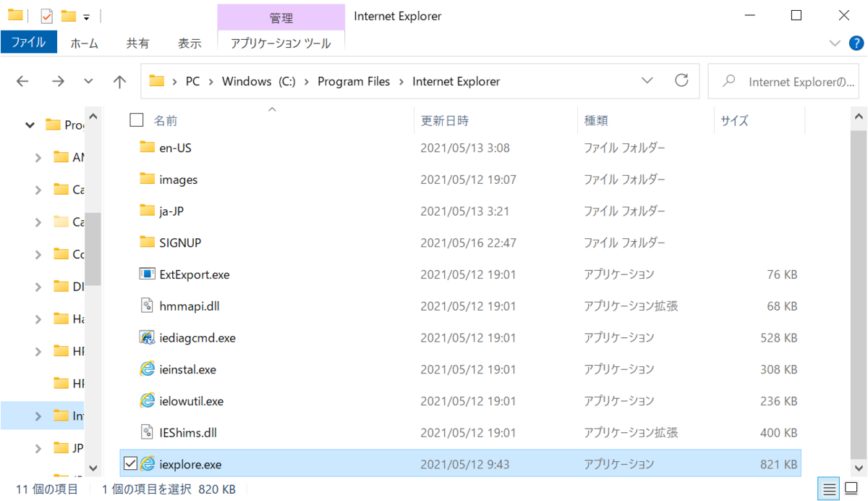
Task: Refresh the Internet Explorer folder view
Action: tap(681, 81)
